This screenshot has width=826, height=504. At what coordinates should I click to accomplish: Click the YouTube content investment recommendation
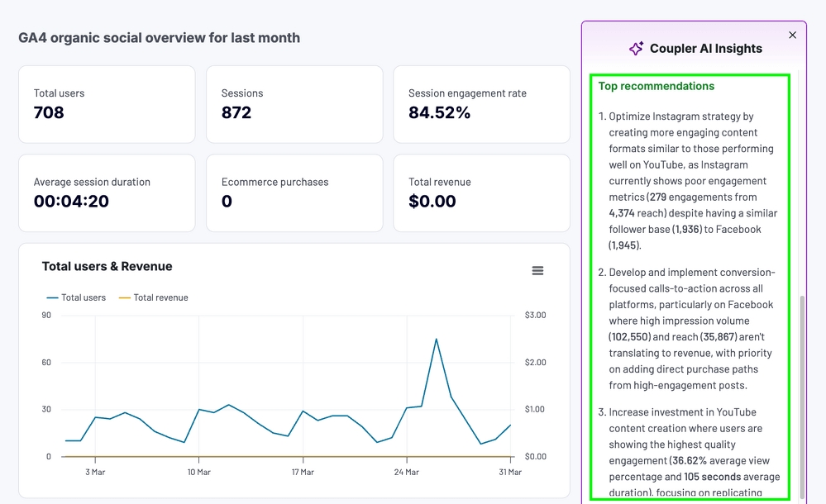tap(692, 452)
